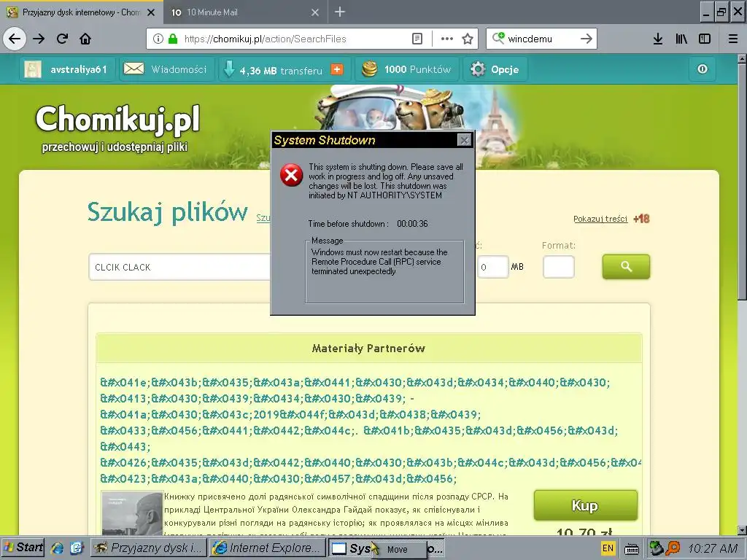Screen dimensions: 747x560
Task: Reload the page with the refresh icon
Action: pyautogui.click(x=62, y=39)
